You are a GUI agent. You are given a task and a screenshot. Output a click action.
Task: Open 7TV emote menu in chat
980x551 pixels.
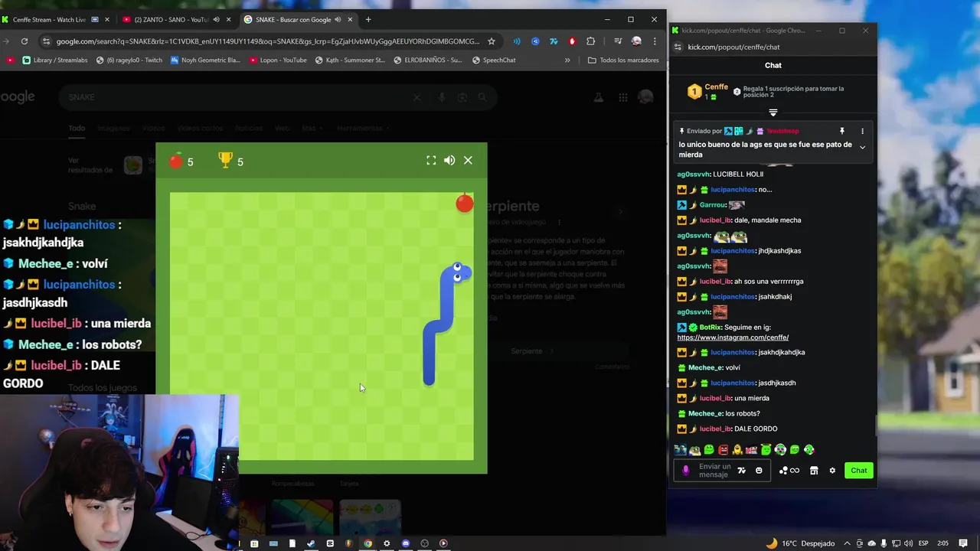pos(742,471)
